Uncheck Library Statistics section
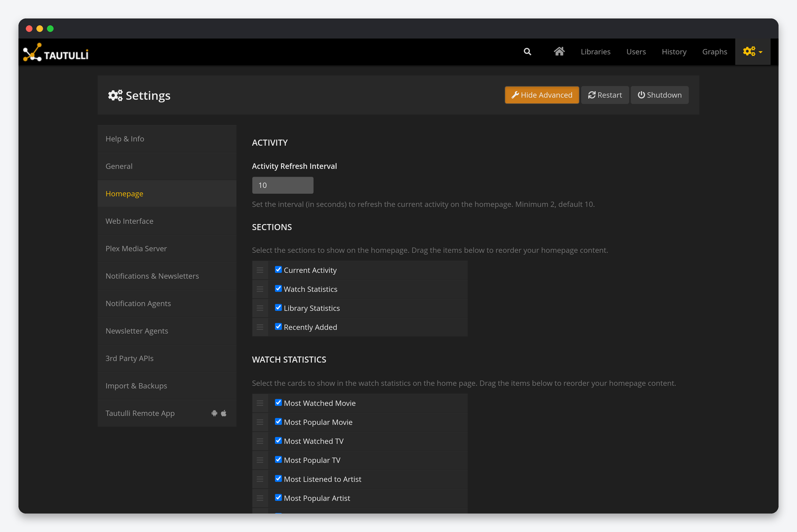797x532 pixels. [x=278, y=308]
